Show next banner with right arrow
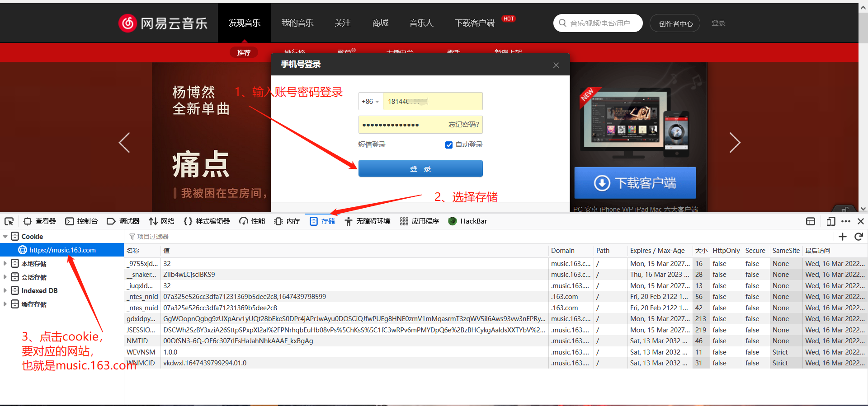 pyautogui.click(x=735, y=143)
